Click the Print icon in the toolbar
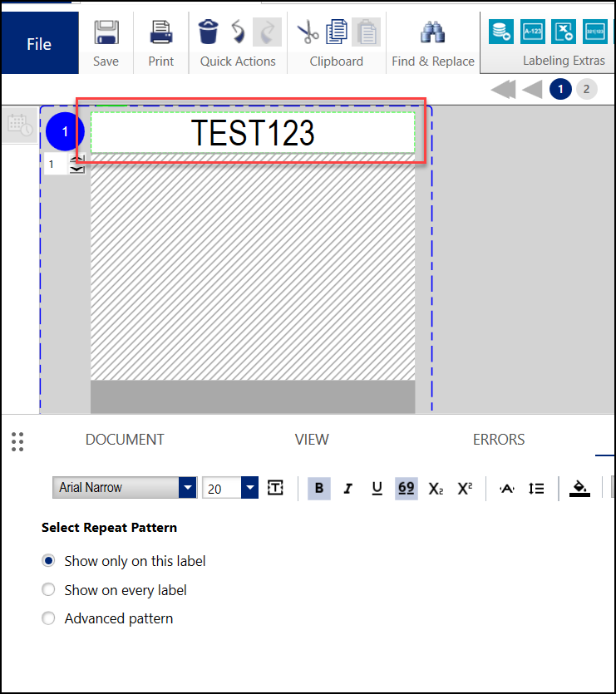 160,33
